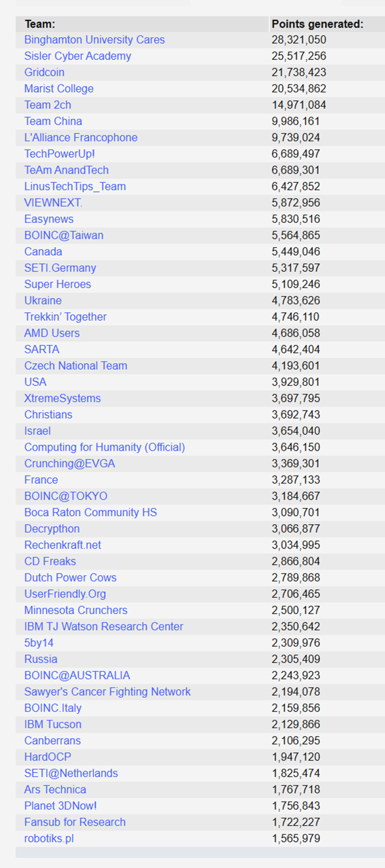Click the L'Alliance Francophone team link
The image size is (385, 868).
pyautogui.click(x=81, y=137)
